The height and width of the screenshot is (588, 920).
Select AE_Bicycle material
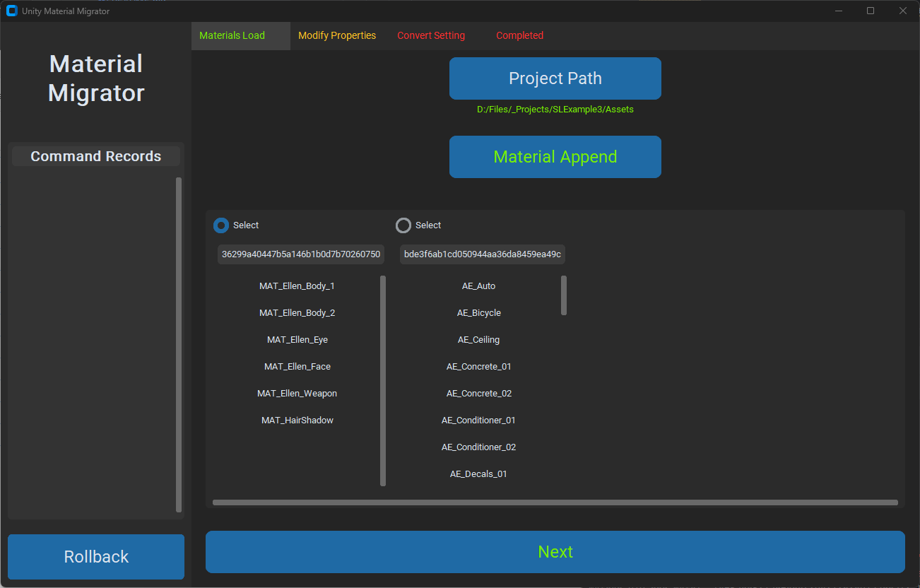pos(478,313)
